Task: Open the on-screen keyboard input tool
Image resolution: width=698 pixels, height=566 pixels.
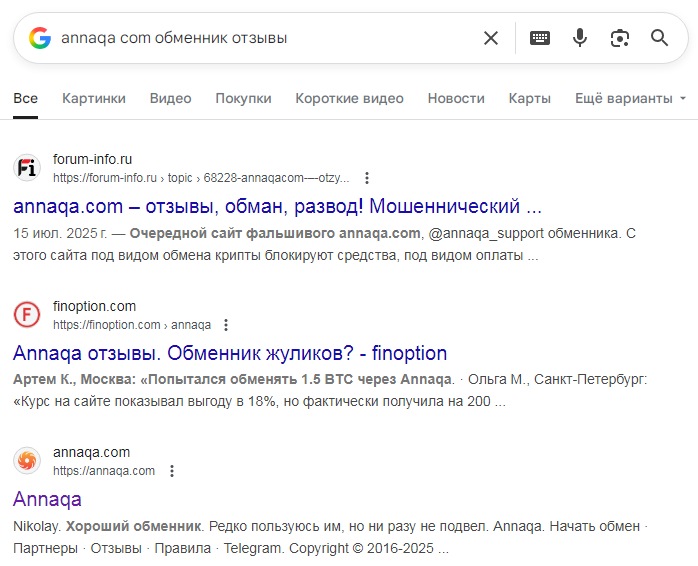Action: [540, 38]
